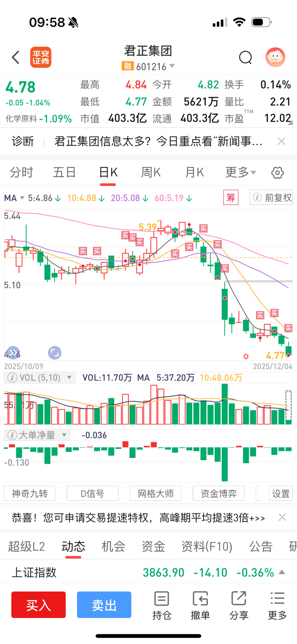Tap the MA 60:5.19 value

[173, 198]
